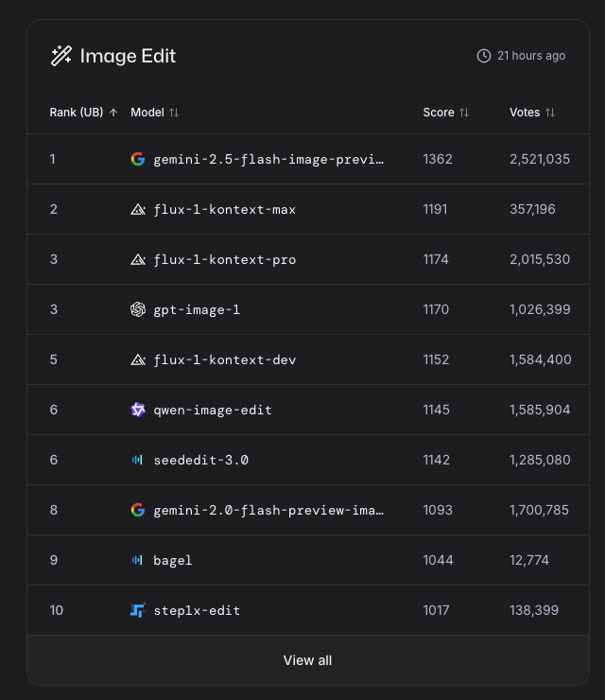605x700 pixels.
Task: Click the Google icon beside gemini-2.5-flash-image-preview
Action: click(138, 159)
